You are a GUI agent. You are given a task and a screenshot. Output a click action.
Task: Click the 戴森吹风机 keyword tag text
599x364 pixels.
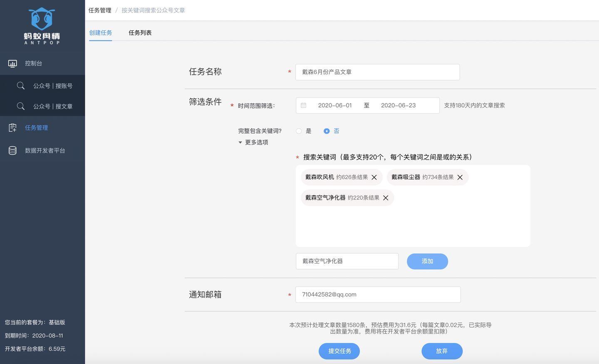click(x=319, y=177)
